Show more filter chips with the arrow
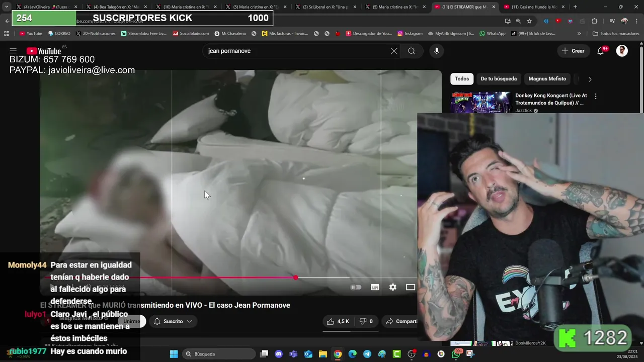The width and height of the screenshot is (644, 362). click(x=590, y=79)
